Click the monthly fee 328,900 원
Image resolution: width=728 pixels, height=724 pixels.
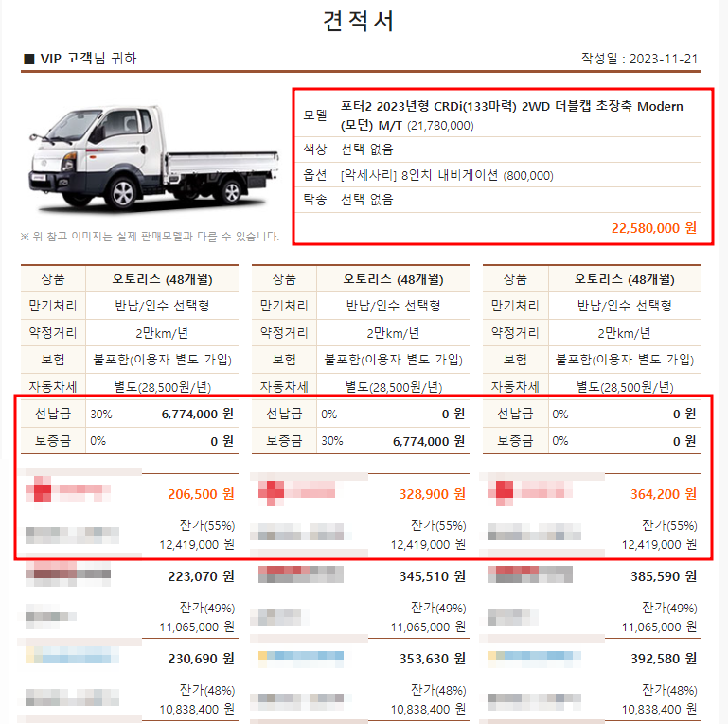433,494
